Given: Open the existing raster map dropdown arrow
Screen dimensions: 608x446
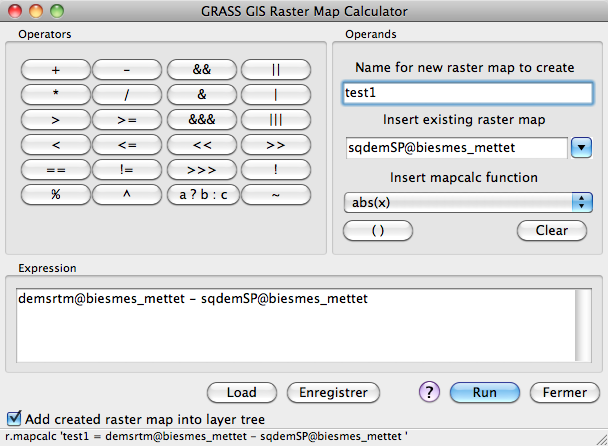Looking at the screenshot, I should coord(582,148).
